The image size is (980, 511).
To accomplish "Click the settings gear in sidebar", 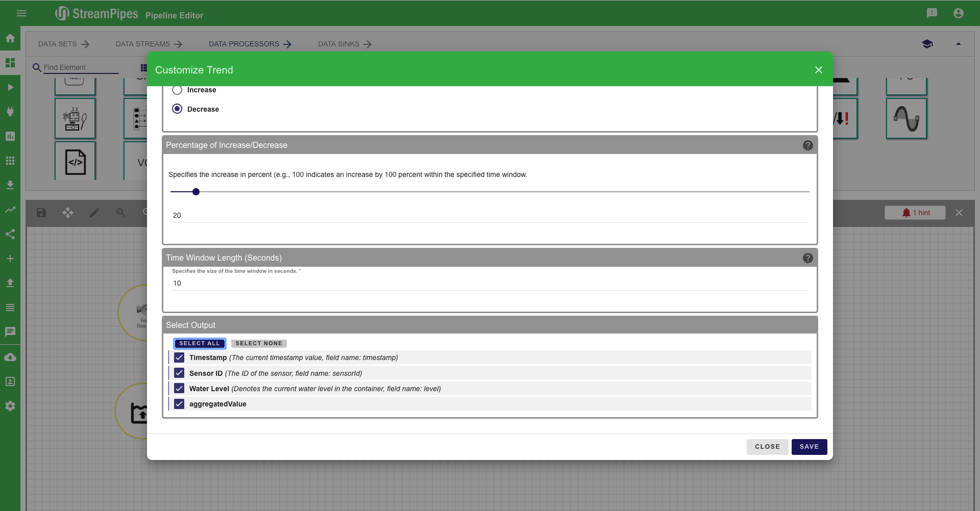I will (x=10, y=406).
